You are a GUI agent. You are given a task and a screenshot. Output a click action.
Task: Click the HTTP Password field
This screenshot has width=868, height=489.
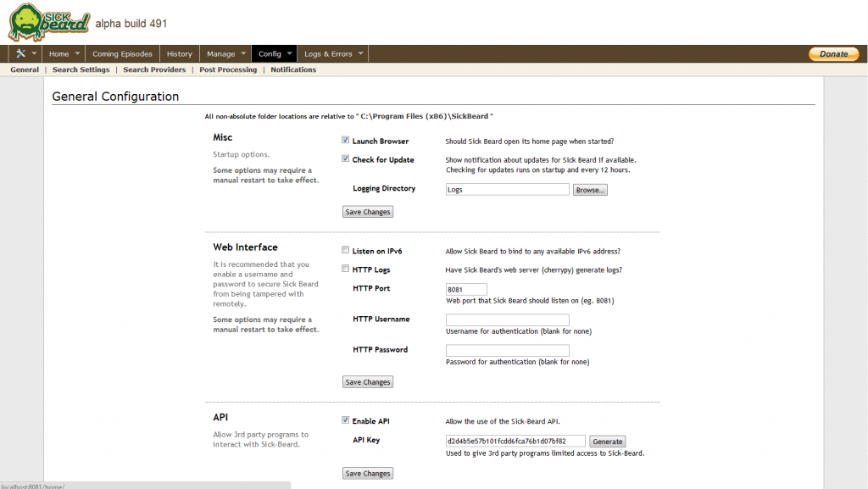507,350
